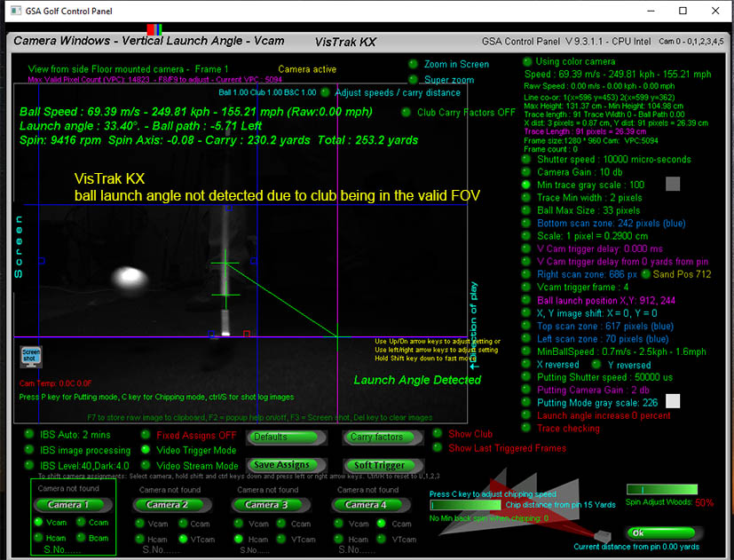Assign Camera 1 as Vcam
The image size is (734, 560).
pos(39,522)
